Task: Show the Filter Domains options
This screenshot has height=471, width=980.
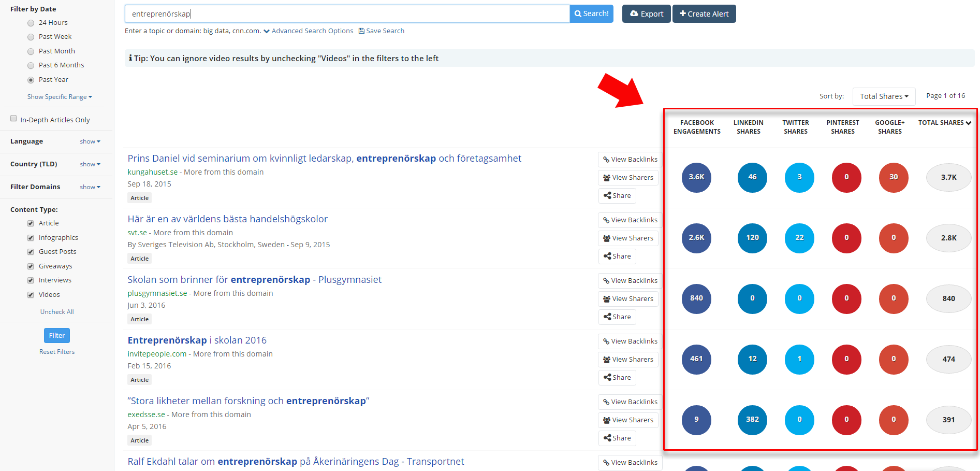Action: (90, 187)
